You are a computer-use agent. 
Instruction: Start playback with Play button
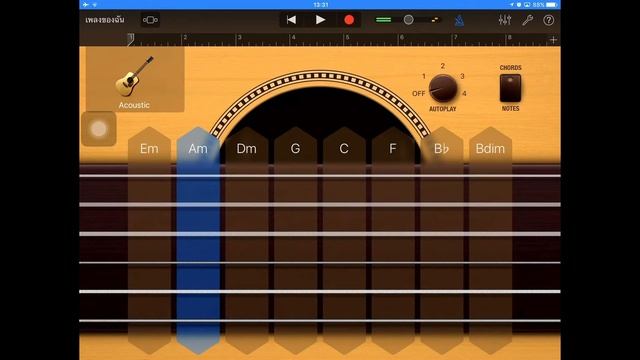[x=320, y=20]
